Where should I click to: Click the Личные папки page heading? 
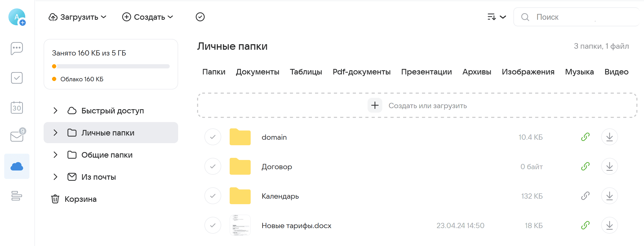(232, 46)
